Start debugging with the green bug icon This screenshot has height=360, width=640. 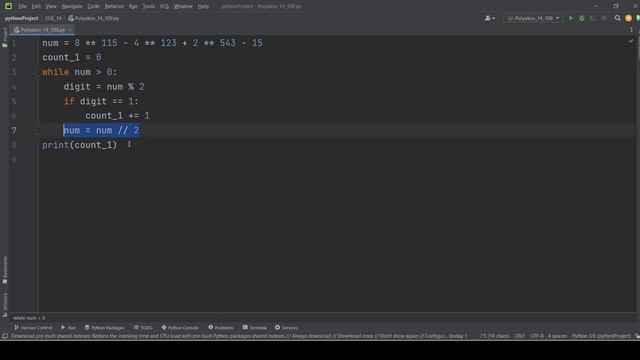click(x=582, y=18)
